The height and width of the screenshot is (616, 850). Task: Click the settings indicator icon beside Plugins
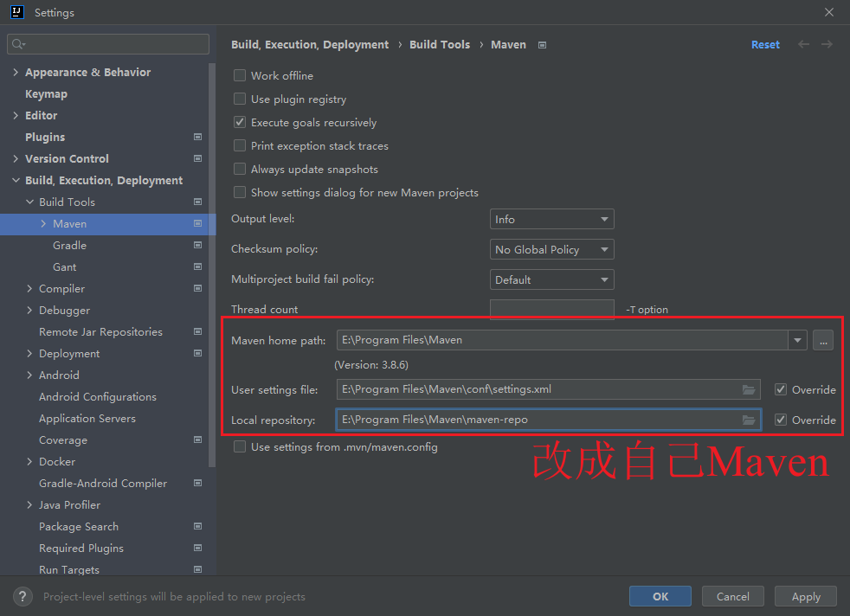197,137
